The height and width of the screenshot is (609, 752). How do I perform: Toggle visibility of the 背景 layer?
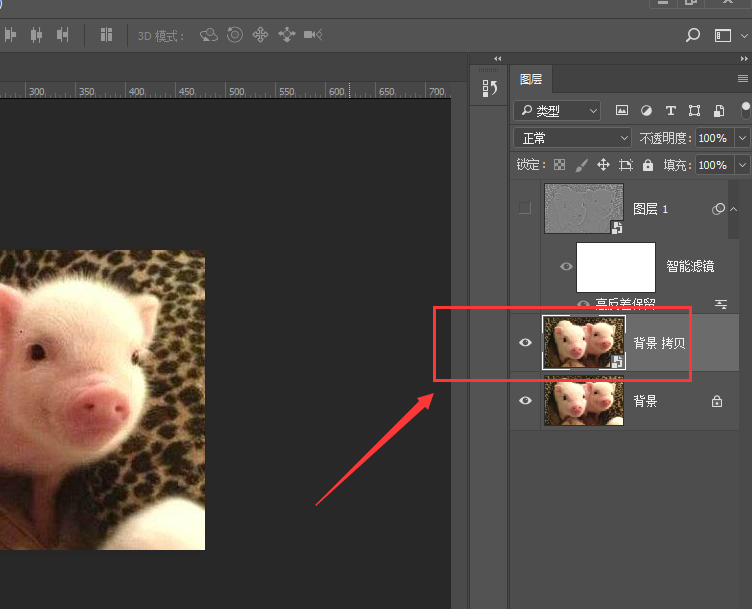(x=525, y=401)
